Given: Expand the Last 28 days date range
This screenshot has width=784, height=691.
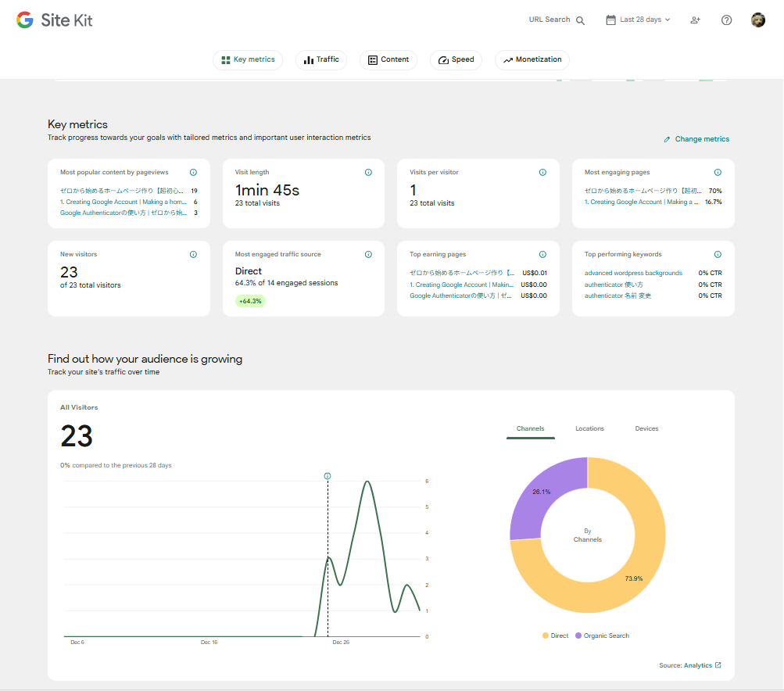Looking at the screenshot, I should [638, 20].
